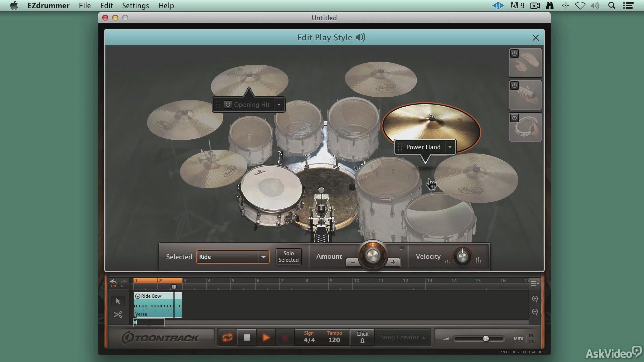Toggle power on the shaker thumbnail
This screenshot has width=644, height=362.
(514, 85)
